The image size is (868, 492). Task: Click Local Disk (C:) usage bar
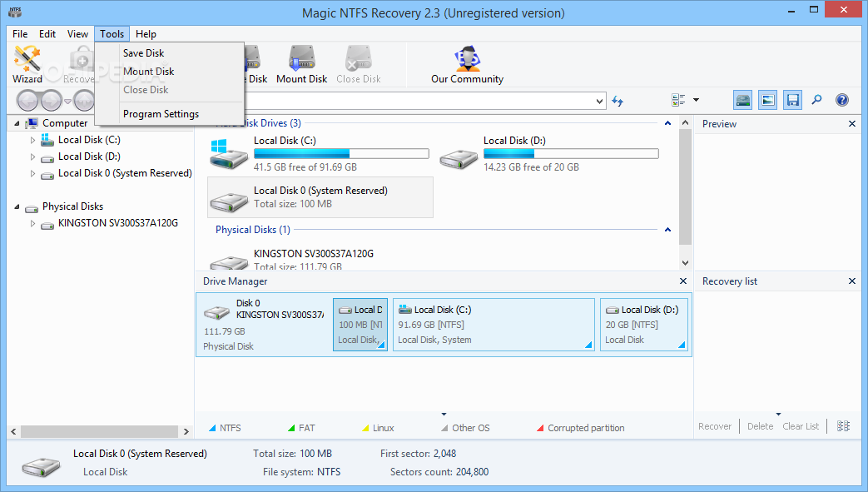click(x=341, y=153)
